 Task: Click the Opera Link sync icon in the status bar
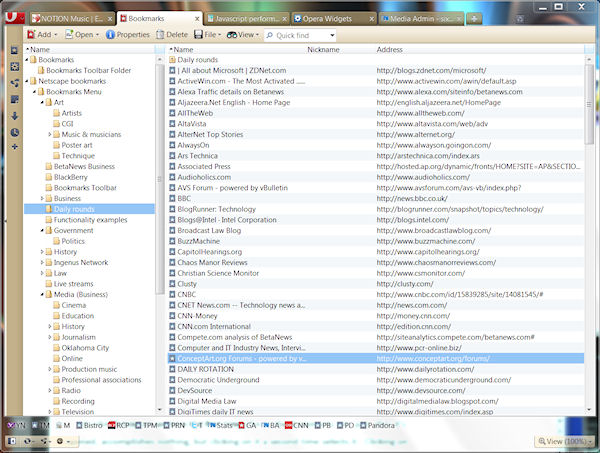point(29,441)
